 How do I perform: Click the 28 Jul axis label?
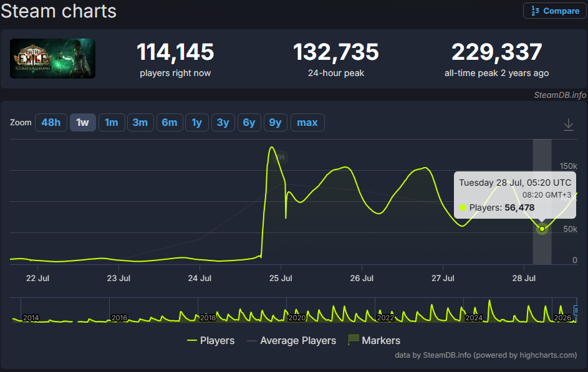pyautogui.click(x=524, y=279)
